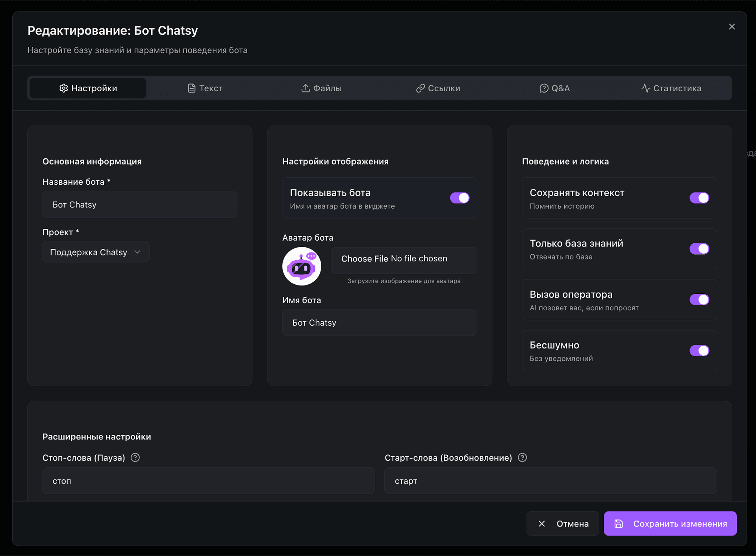
Task: Turn off Сохранять контекст switch
Action: point(699,198)
